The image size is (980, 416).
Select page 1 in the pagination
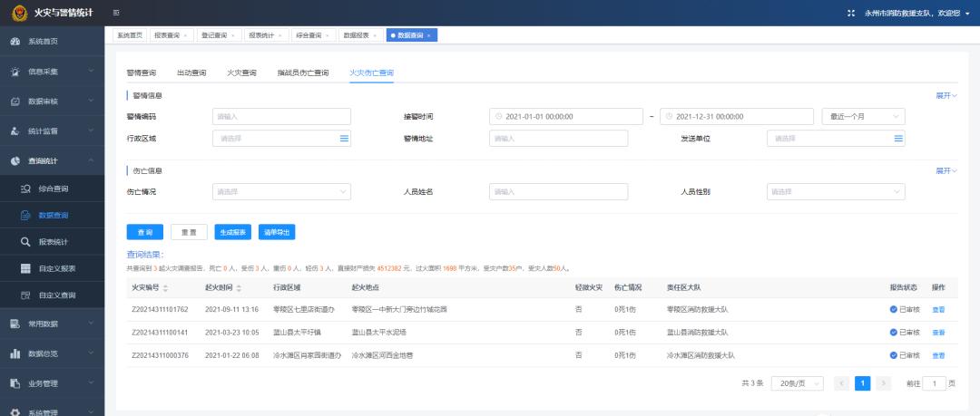point(863,383)
